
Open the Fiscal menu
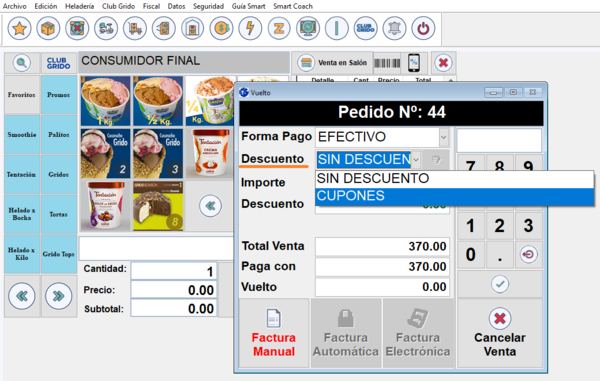pyautogui.click(x=151, y=6)
